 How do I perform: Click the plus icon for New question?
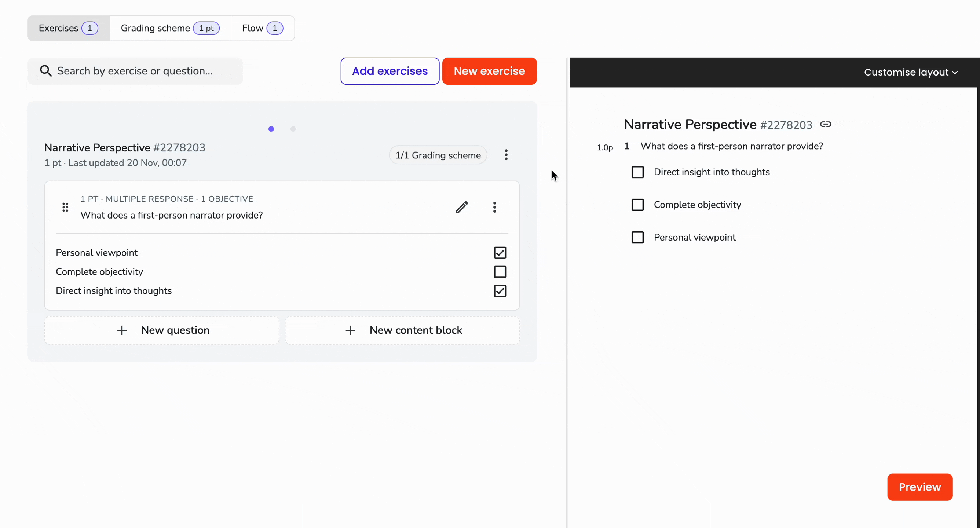click(x=122, y=330)
